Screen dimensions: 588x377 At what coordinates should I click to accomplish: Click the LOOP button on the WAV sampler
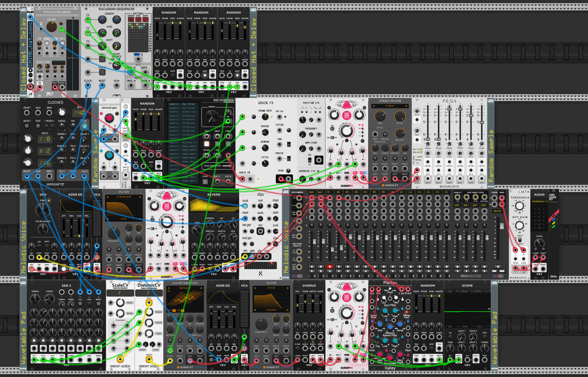pos(205,182)
